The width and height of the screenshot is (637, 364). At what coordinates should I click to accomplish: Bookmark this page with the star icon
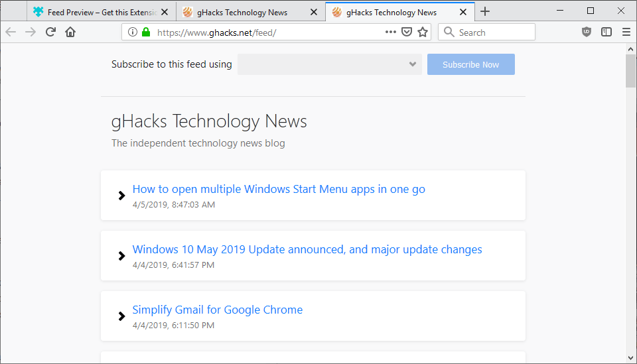(x=423, y=32)
